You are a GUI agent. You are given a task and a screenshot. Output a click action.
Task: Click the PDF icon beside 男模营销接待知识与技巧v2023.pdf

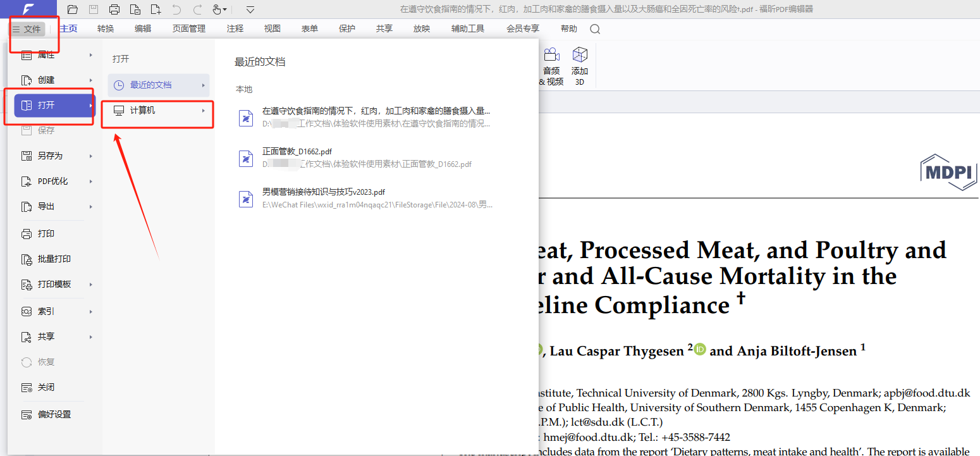pos(246,199)
